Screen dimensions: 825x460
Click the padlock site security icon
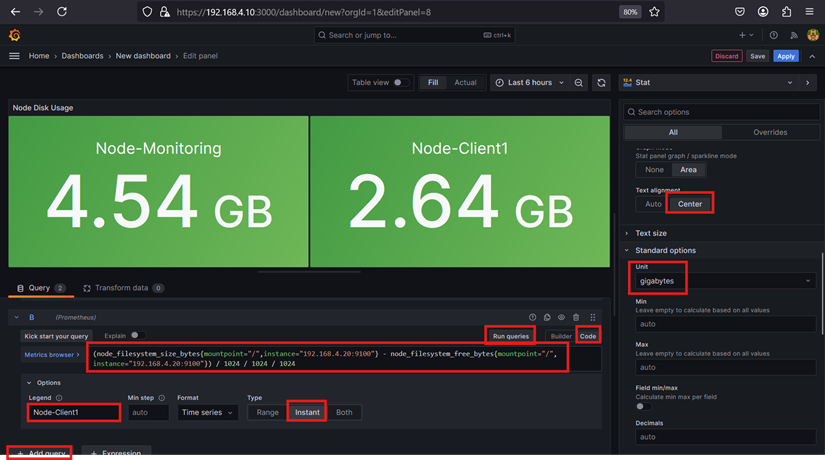click(164, 12)
